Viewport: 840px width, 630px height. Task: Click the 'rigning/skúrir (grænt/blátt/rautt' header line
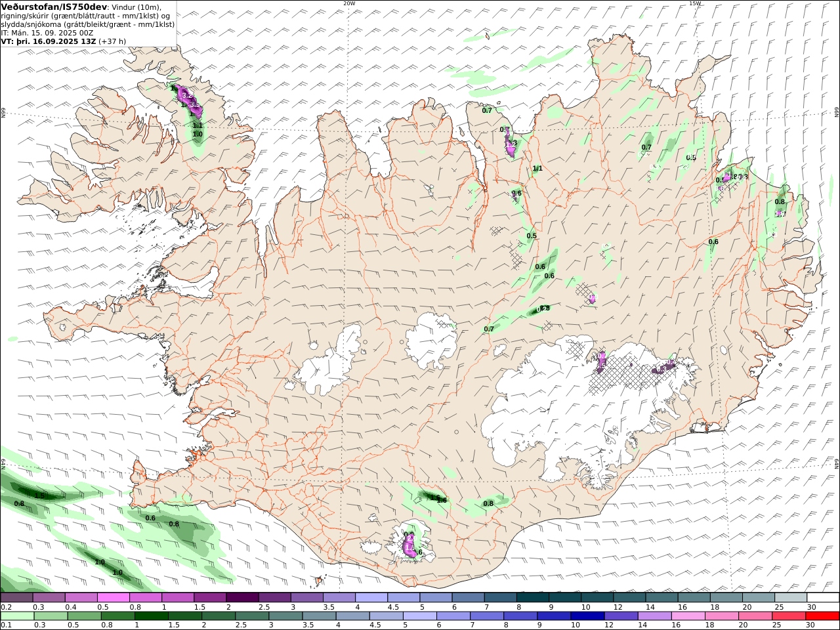pyautogui.click(x=76, y=16)
